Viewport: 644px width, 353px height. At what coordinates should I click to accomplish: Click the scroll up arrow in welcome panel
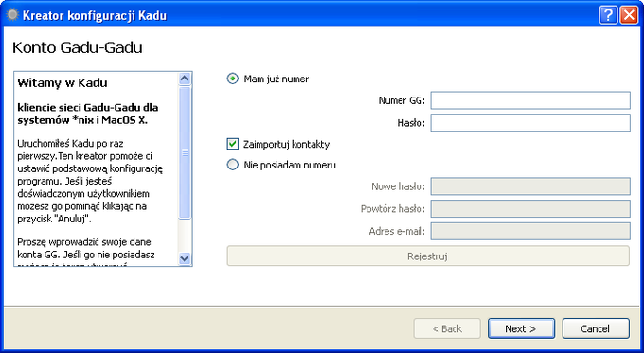point(185,79)
